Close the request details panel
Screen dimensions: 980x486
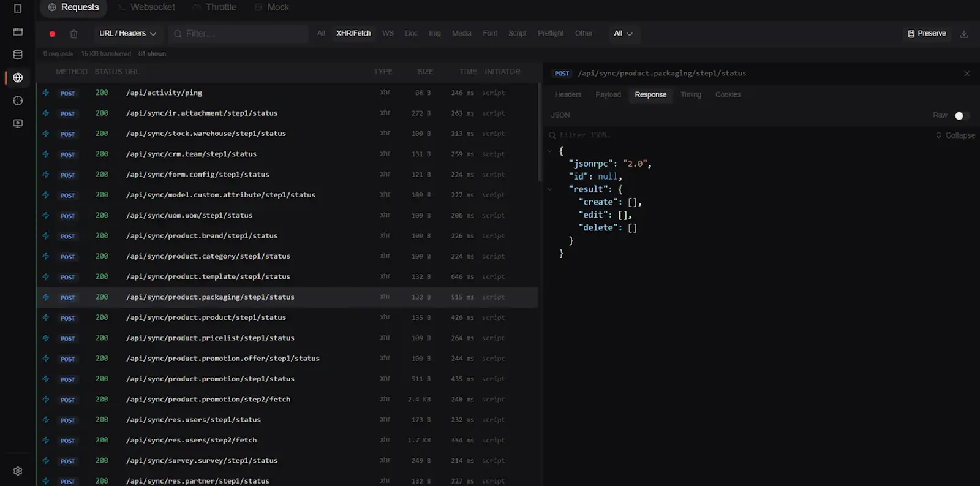pyautogui.click(x=967, y=74)
